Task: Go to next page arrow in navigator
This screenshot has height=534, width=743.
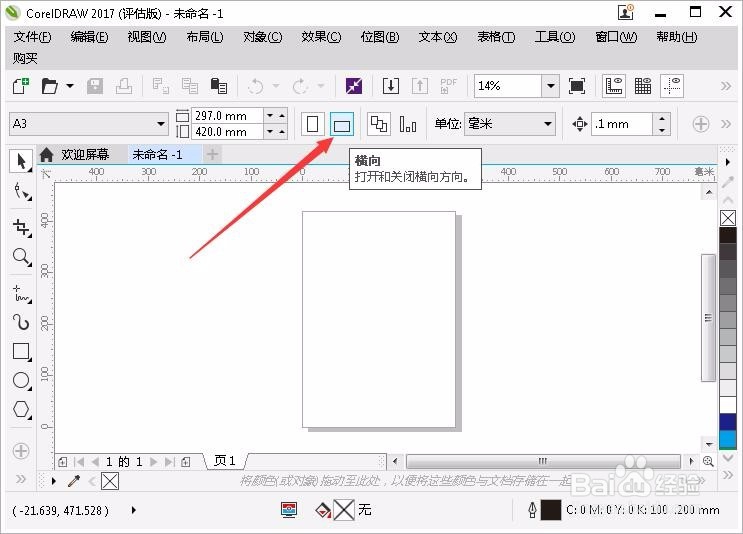Action: (x=153, y=462)
